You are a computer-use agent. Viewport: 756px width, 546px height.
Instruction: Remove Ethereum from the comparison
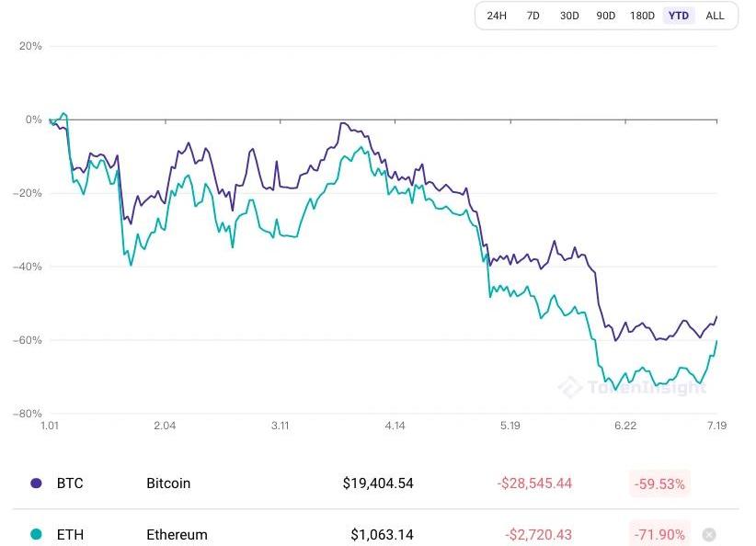click(x=708, y=534)
